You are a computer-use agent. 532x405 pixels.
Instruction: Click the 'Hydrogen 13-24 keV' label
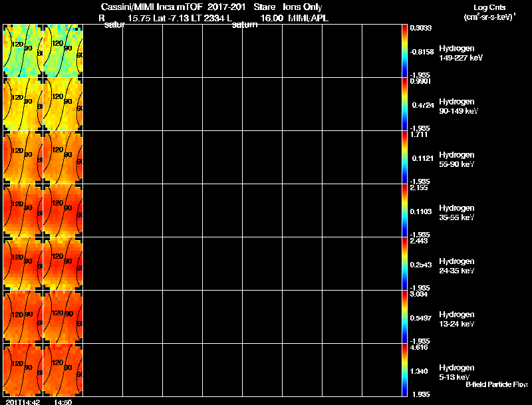[457, 319]
